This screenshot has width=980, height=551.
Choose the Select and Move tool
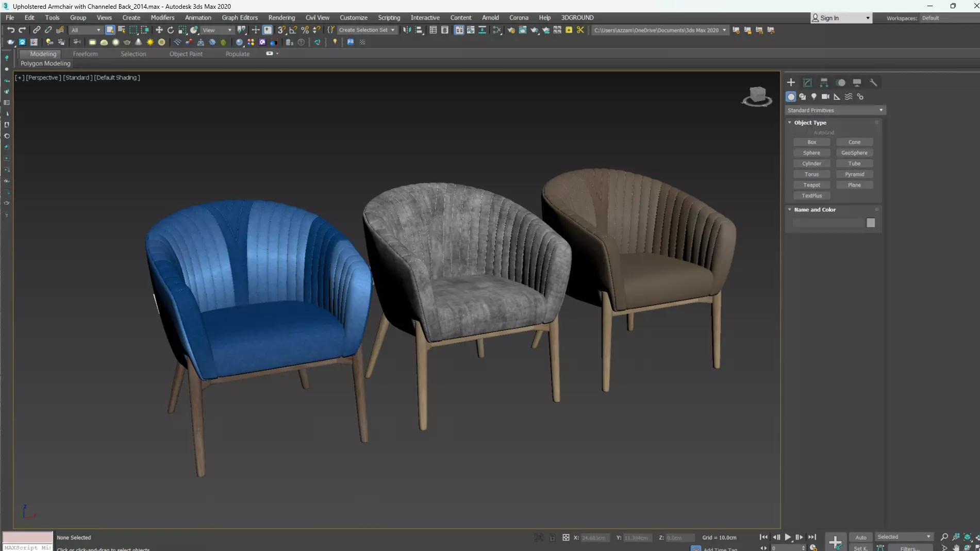point(159,30)
